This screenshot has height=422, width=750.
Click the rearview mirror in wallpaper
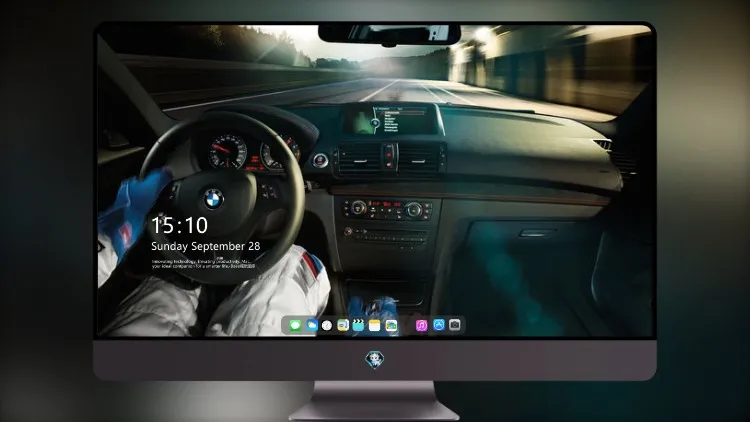pyautogui.click(x=389, y=35)
